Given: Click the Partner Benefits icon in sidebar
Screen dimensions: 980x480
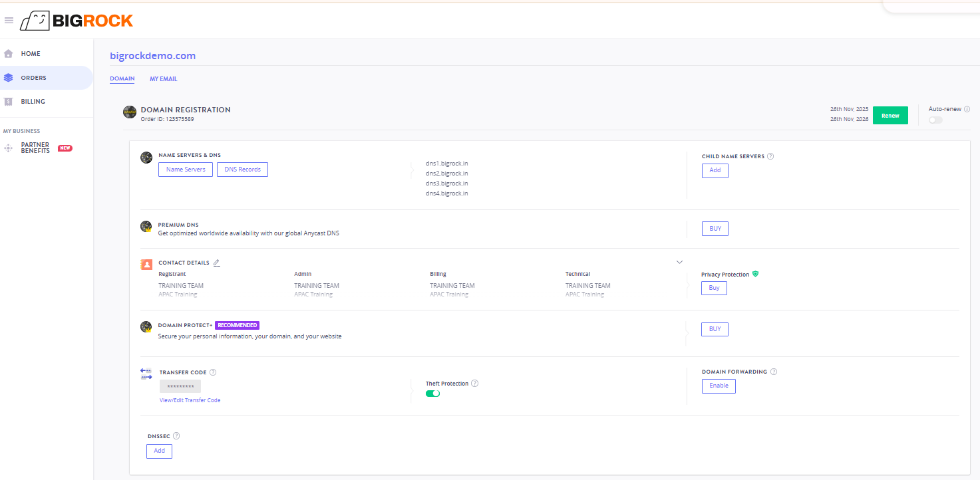Looking at the screenshot, I should click(x=9, y=148).
